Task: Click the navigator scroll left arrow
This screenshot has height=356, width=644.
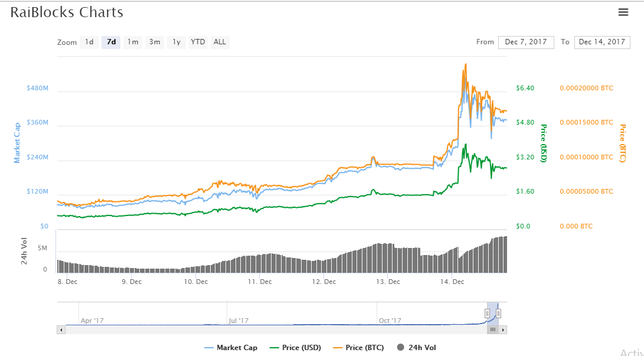Action: pos(61,330)
